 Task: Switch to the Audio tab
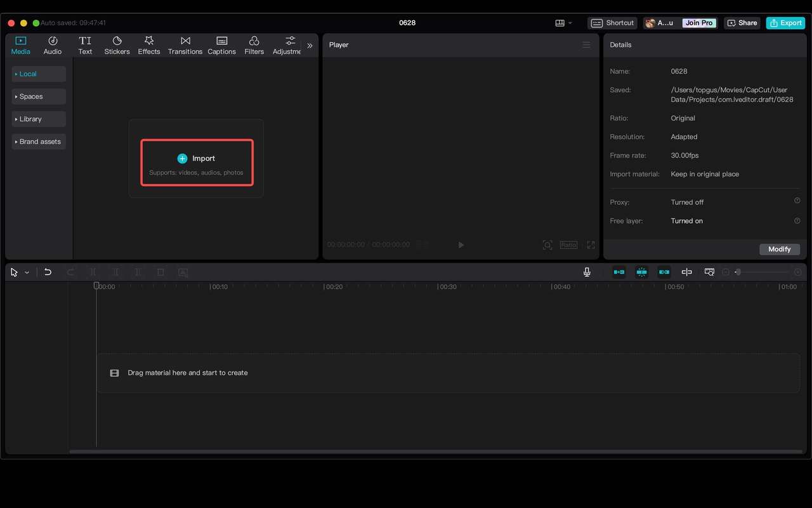click(52, 44)
